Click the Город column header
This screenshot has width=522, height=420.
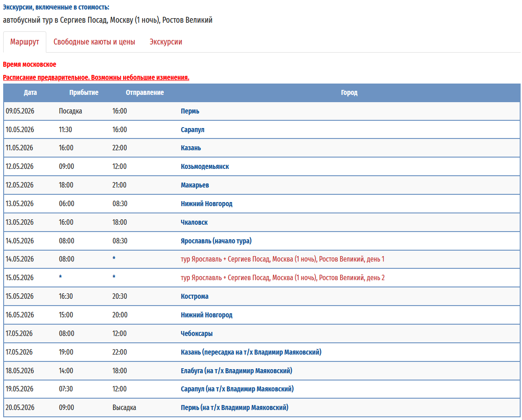[349, 93]
